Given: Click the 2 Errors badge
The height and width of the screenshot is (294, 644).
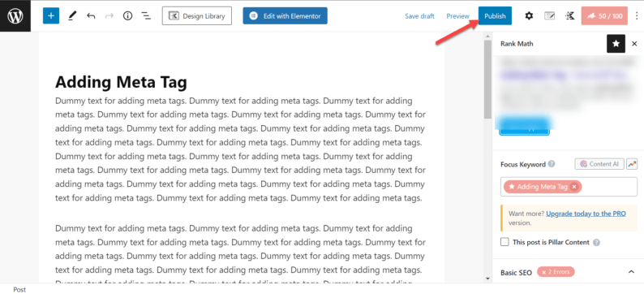Looking at the screenshot, I should click(x=556, y=272).
